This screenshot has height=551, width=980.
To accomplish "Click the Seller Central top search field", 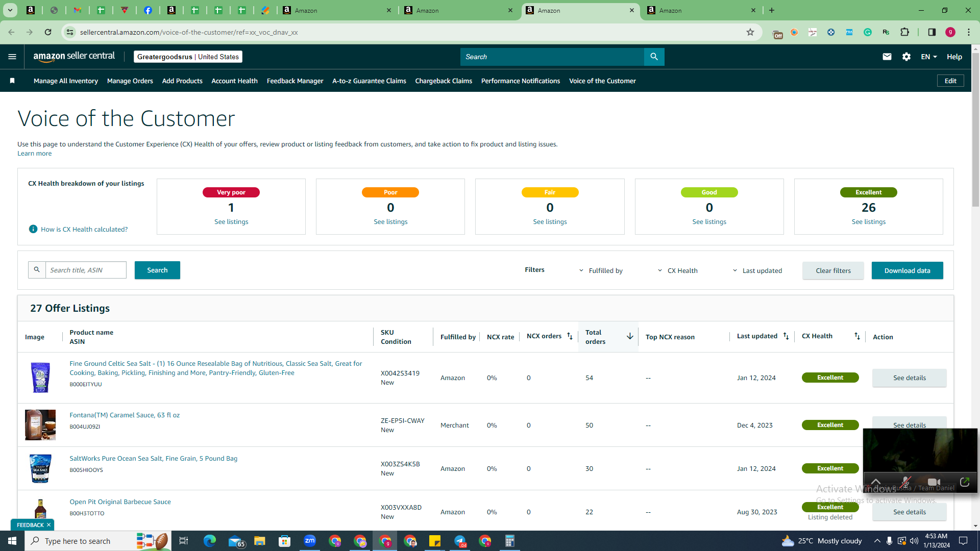I will [552, 57].
